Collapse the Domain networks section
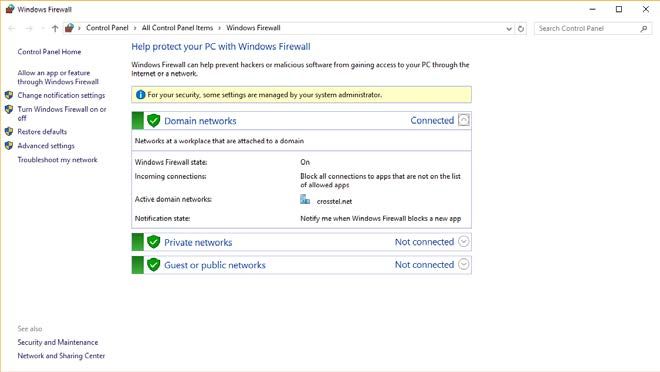 point(463,120)
